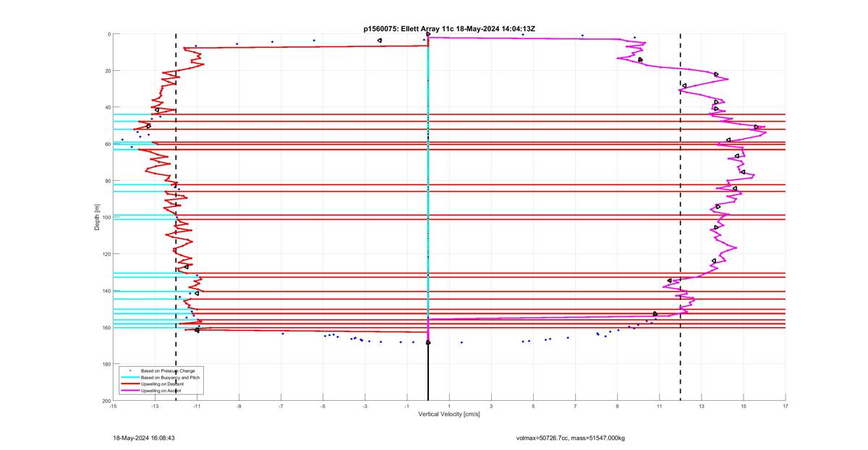Click the depth tick label 160

106,327
